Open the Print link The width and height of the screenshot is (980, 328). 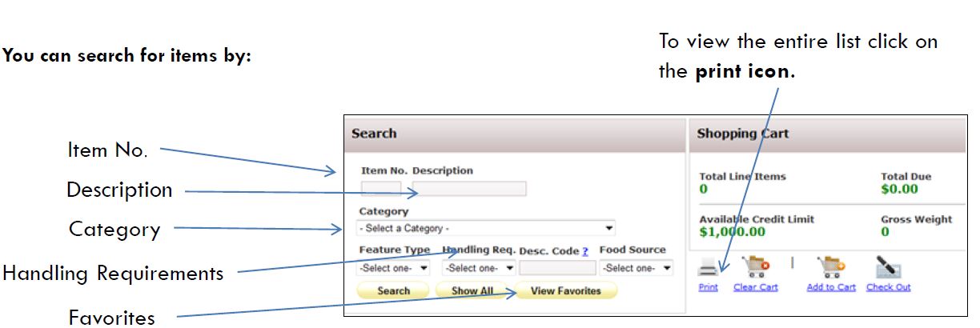point(709,287)
